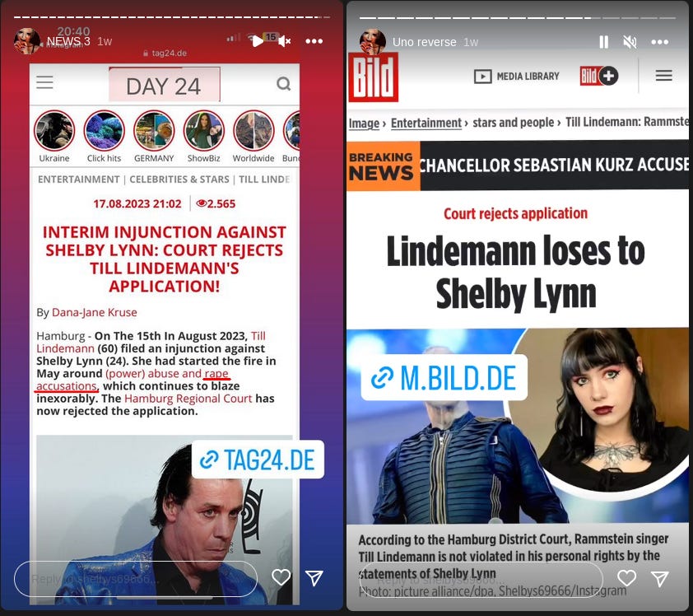Click the DAY 24 logo

pos(165,85)
